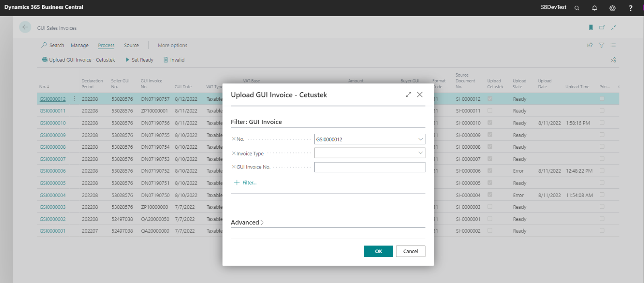Pin the action bar
Viewport: 644px width, 283px height.
click(x=613, y=60)
